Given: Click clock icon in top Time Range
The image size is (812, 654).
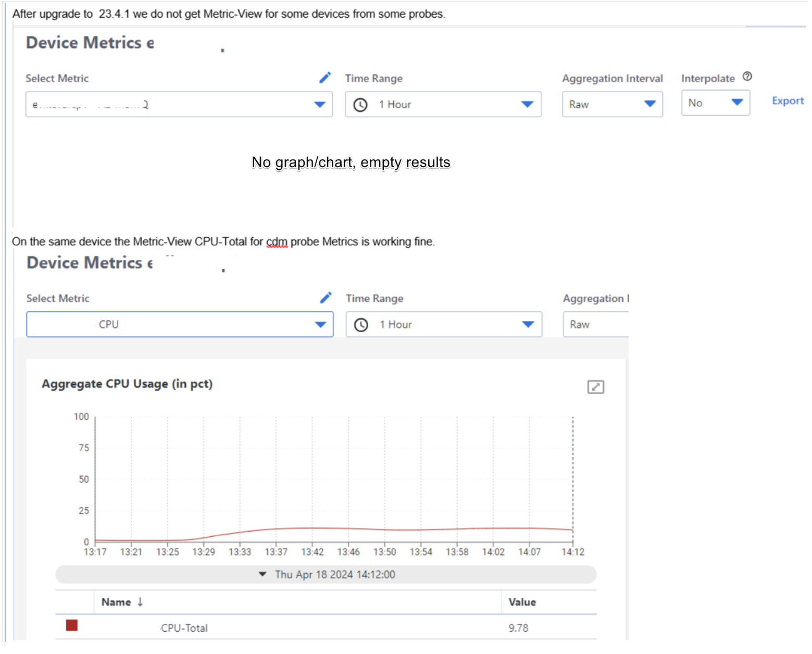Looking at the screenshot, I should tap(360, 105).
